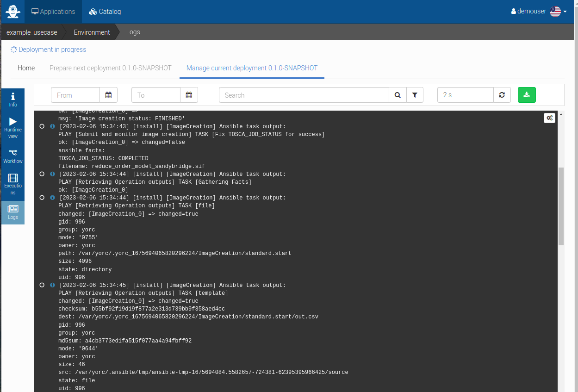
Task: Open the log filter funnel button
Action: tap(415, 95)
